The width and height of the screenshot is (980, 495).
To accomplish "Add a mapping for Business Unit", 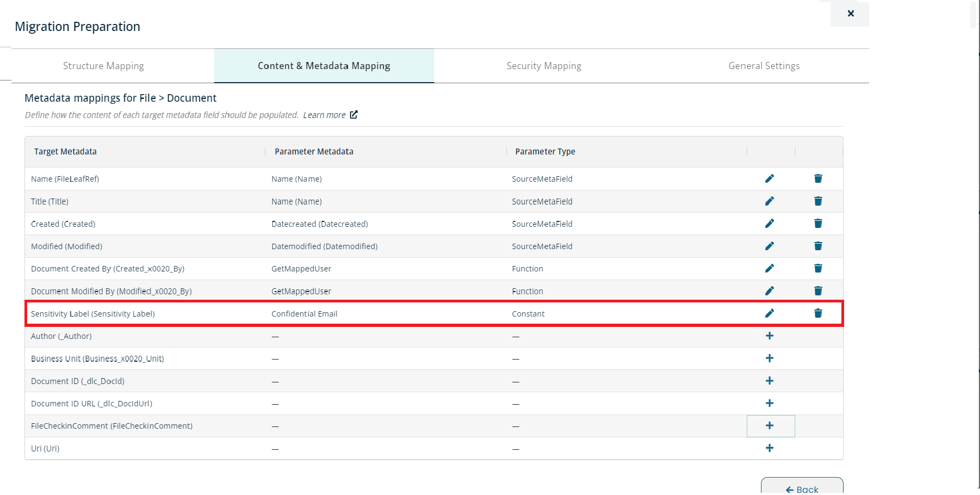I will click(770, 358).
